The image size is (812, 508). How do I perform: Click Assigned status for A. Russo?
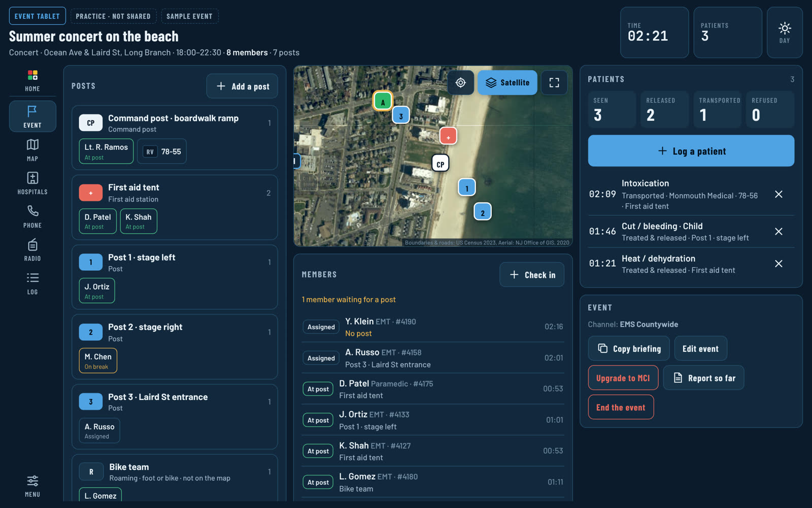pos(321,358)
